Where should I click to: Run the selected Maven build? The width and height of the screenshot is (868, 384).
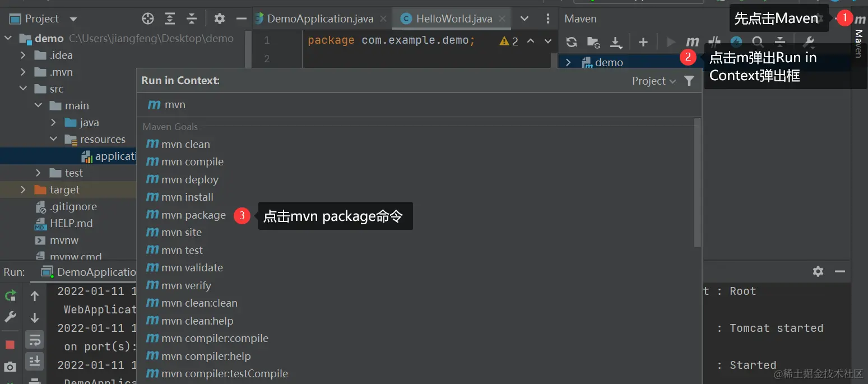pyautogui.click(x=671, y=41)
